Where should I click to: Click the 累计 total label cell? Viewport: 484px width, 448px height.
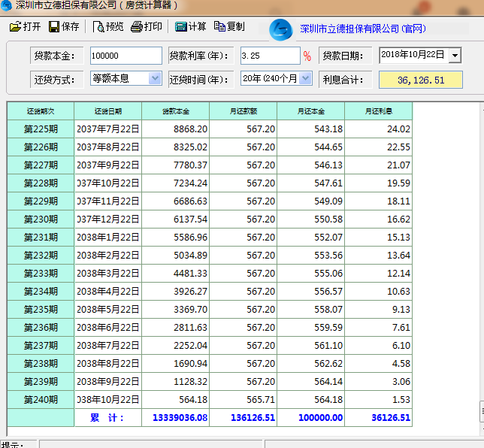[x=108, y=418]
